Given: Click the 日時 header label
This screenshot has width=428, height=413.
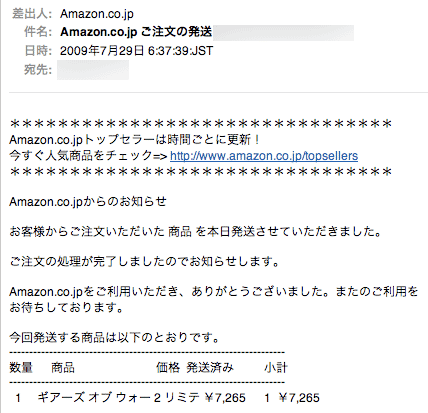Looking at the screenshot, I should coord(38,51).
